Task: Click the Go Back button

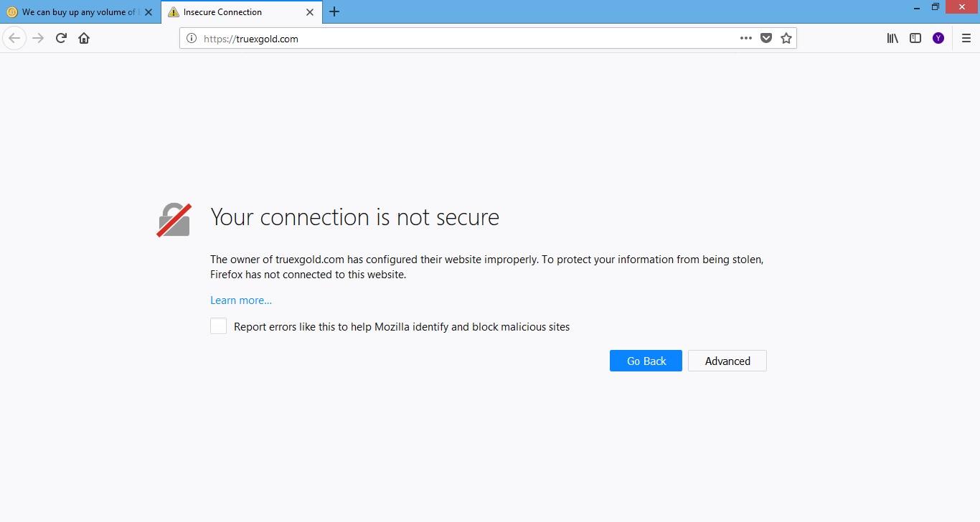Action: (646, 361)
